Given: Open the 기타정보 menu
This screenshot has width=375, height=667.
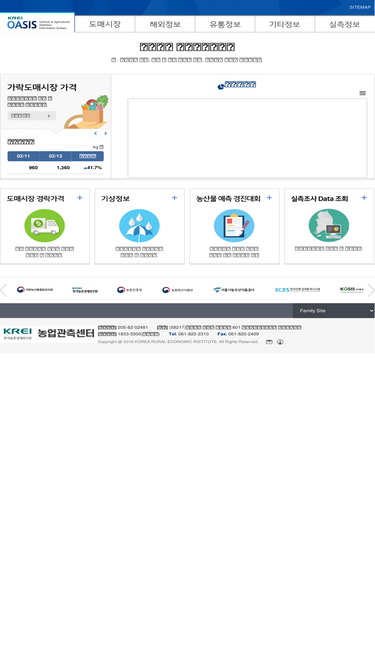Looking at the screenshot, I should (x=284, y=24).
